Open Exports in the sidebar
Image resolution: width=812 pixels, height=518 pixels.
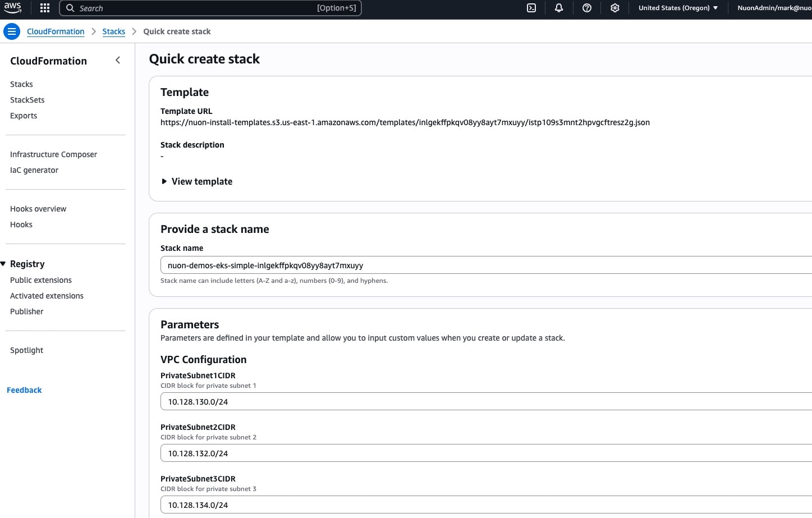tap(24, 116)
